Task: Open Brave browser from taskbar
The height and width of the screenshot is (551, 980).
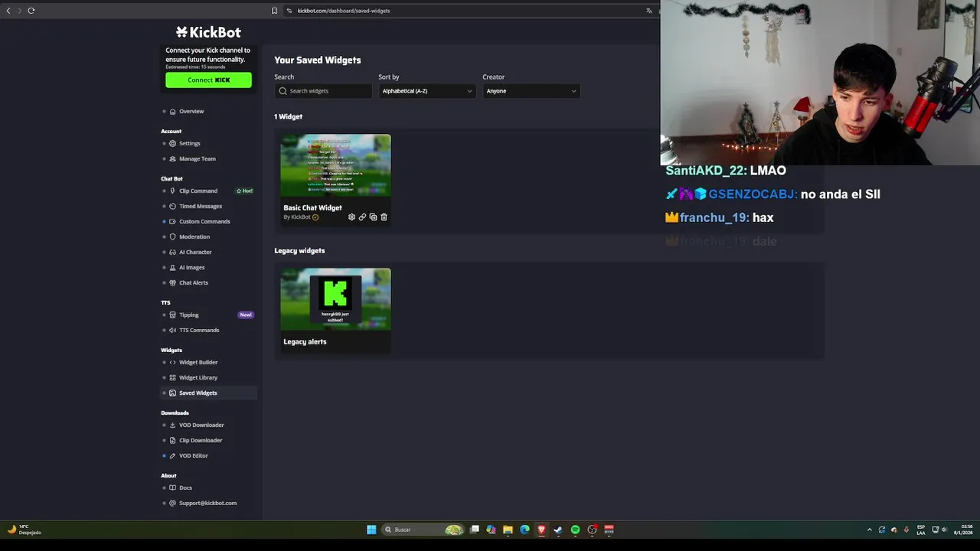Action: 541,530
